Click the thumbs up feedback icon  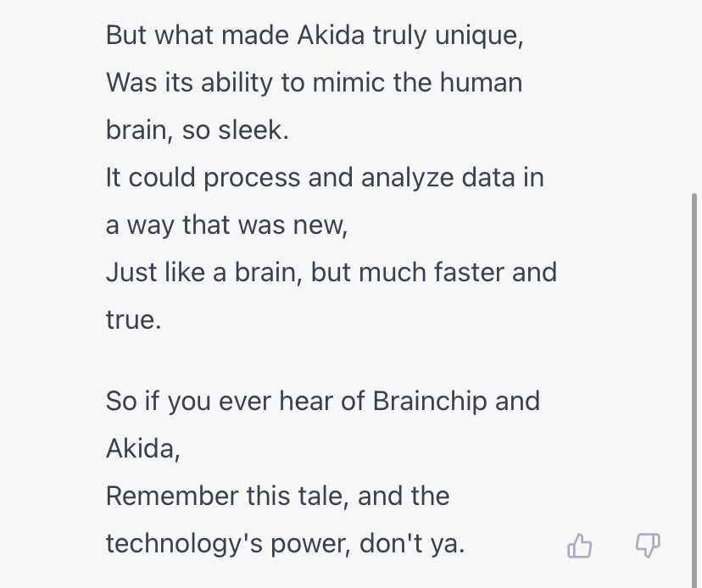[580, 546]
